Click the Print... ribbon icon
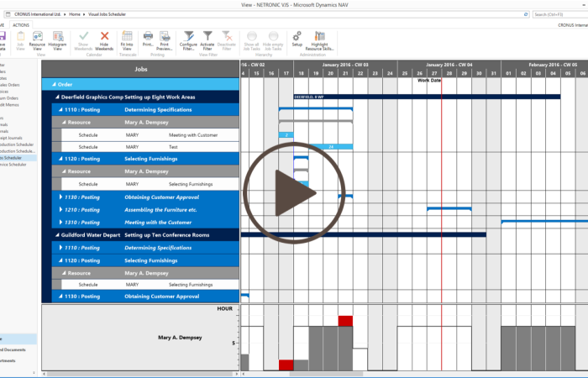Image resolution: width=588 pixels, height=378 pixels. [x=148, y=39]
